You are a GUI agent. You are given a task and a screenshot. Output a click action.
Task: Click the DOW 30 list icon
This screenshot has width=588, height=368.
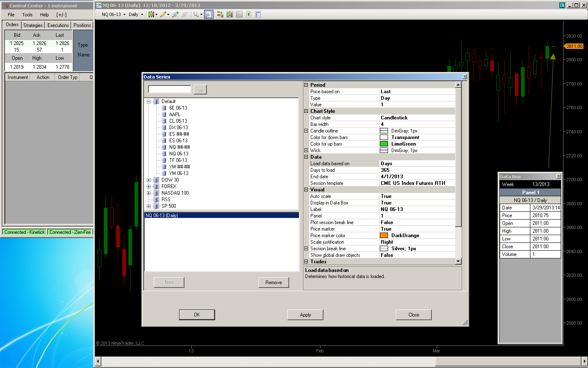click(156, 180)
